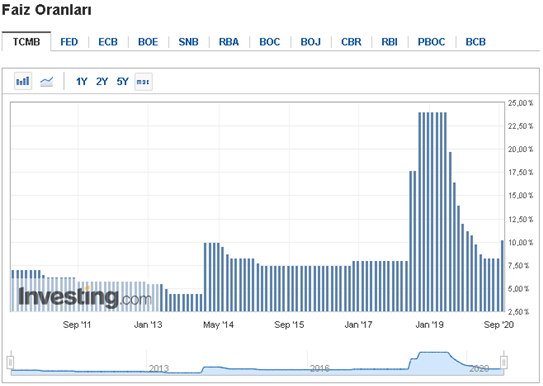543x386 pixels.
Task: Open the ECB tab
Action: click(108, 42)
